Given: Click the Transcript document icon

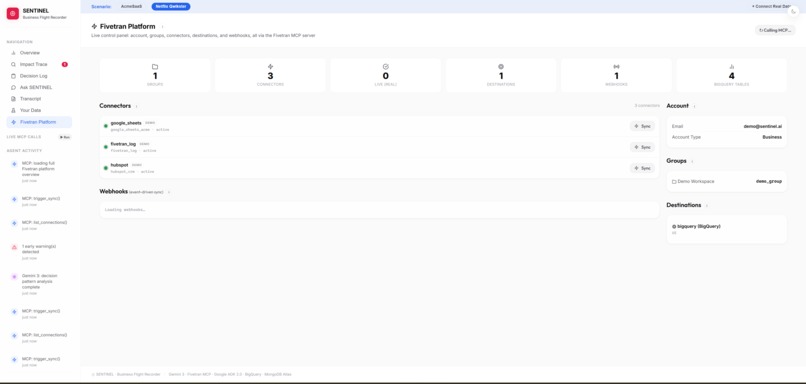Looking at the screenshot, I should pyautogui.click(x=13, y=99).
